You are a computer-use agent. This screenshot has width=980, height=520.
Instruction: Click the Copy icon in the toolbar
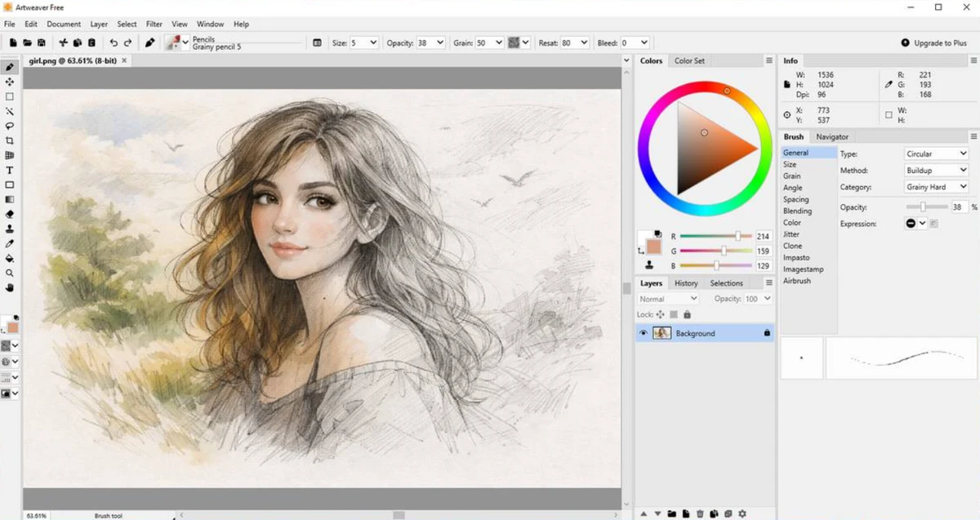point(78,42)
